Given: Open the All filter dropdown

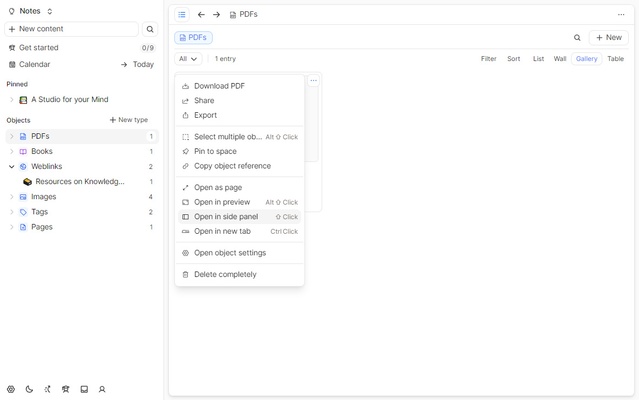Looking at the screenshot, I should [x=188, y=59].
